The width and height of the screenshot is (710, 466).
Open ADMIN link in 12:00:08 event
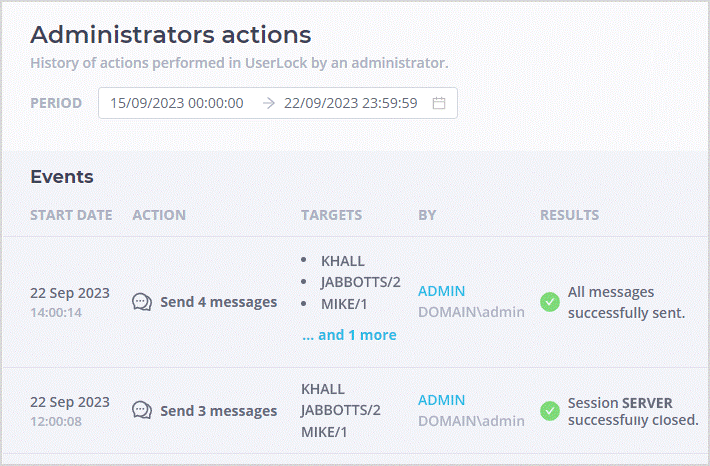pyautogui.click(x=441, y=400)
